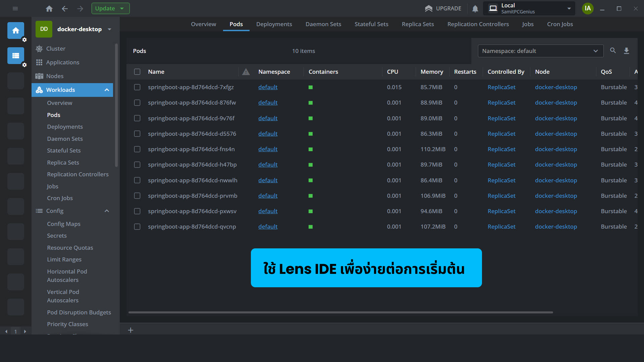Click the DD cluster avatar

[44, 29]
